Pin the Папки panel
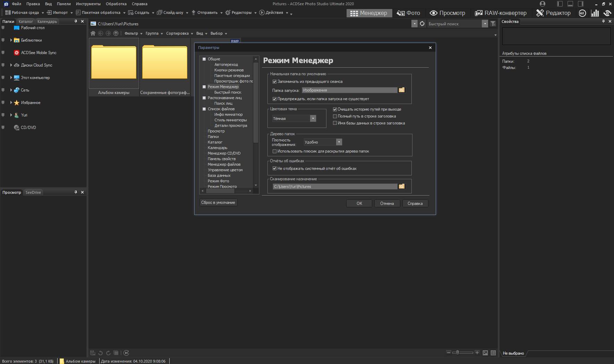 pyautogui.click(x=76, y=21)
